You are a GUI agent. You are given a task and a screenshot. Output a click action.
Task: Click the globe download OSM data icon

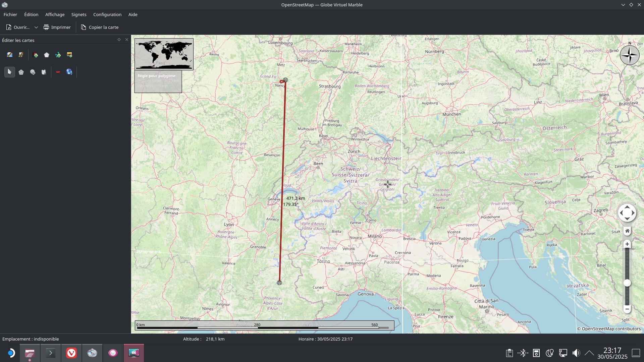tap(69, 72)
